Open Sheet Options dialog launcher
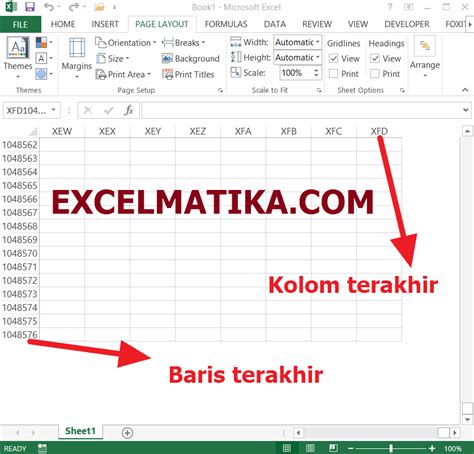 402,90
